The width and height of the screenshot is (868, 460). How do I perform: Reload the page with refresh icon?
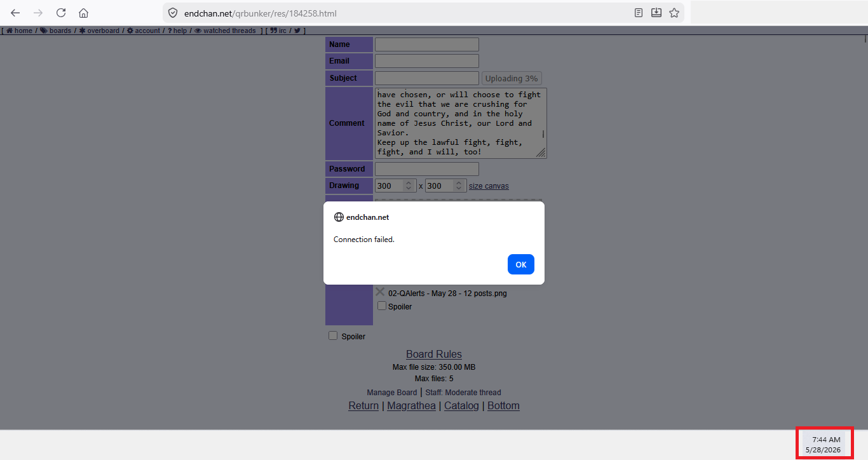pyautogui.click(x=61, y=13)
